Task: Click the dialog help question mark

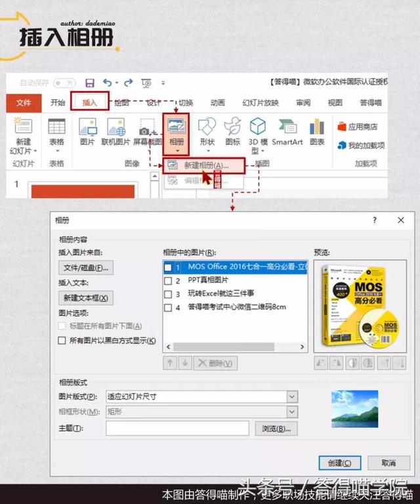Action: click(374, 220)
